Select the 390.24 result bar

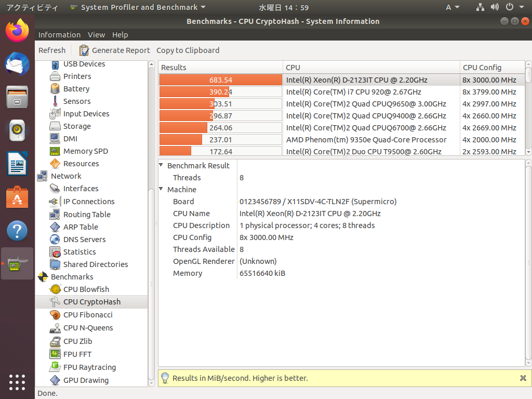[x=220, y=91]
